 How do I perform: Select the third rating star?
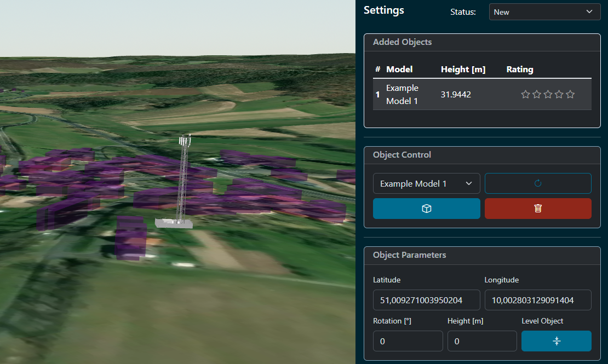[548, 95]
